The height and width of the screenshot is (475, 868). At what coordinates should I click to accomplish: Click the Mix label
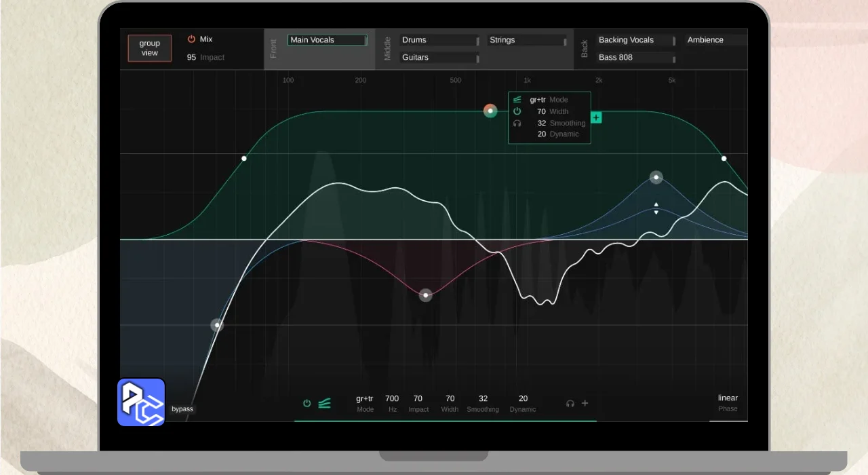pyautogui.click(x=206, y=39)
